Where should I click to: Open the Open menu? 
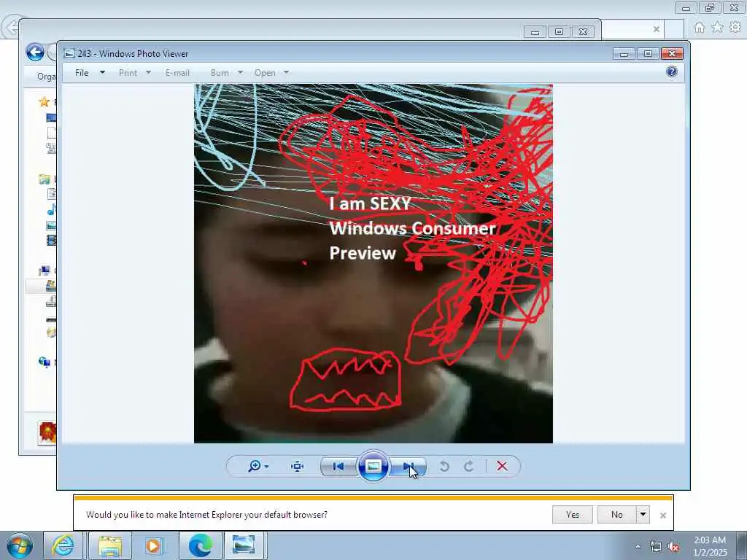(x=265, y=73)
